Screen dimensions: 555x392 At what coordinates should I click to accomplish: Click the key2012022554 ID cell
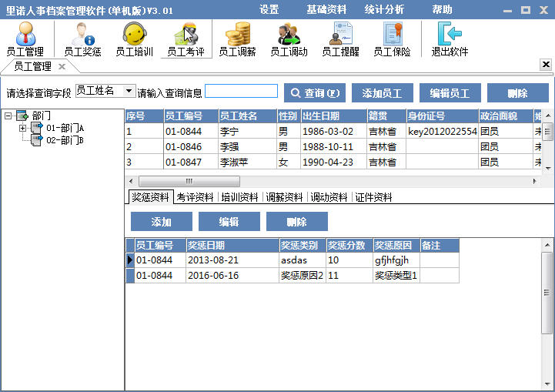pyautogui.click(x=443, y=131)
